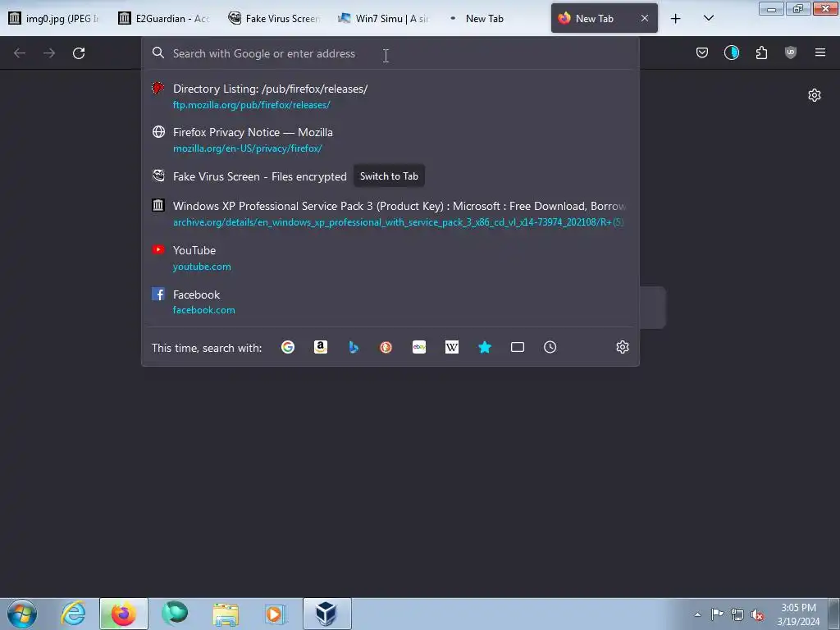
Task: Open Firefox Privacy Notice — Mozilla suggestion
Action: click(390, 139)
